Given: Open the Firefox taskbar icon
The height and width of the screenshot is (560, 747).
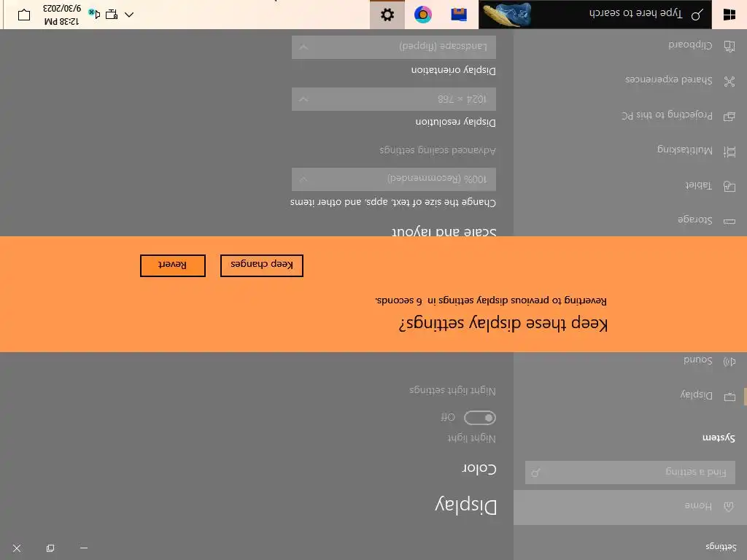Looking at the screenshot, I should pos(422,15).
